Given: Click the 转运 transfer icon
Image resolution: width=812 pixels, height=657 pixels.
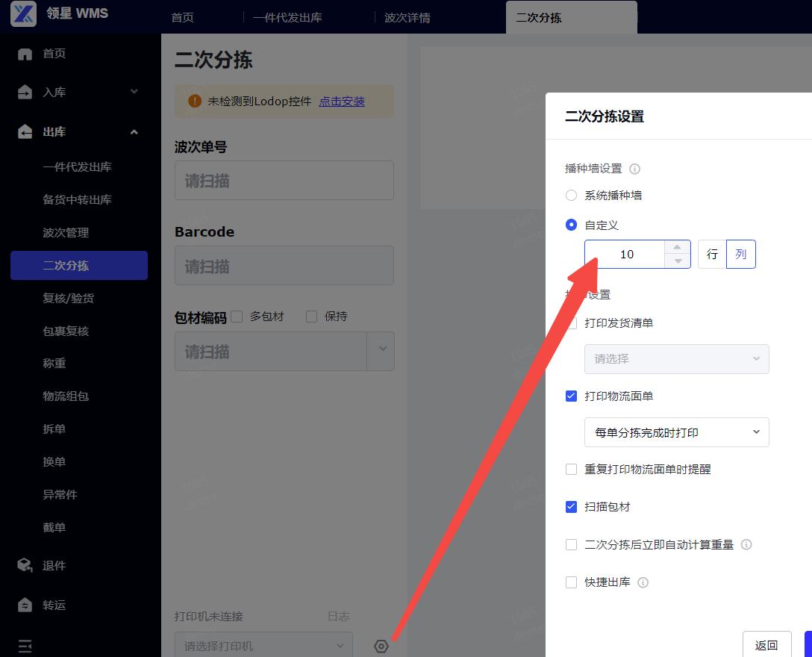Looking at the screenshot, I should tap(25, 605).
